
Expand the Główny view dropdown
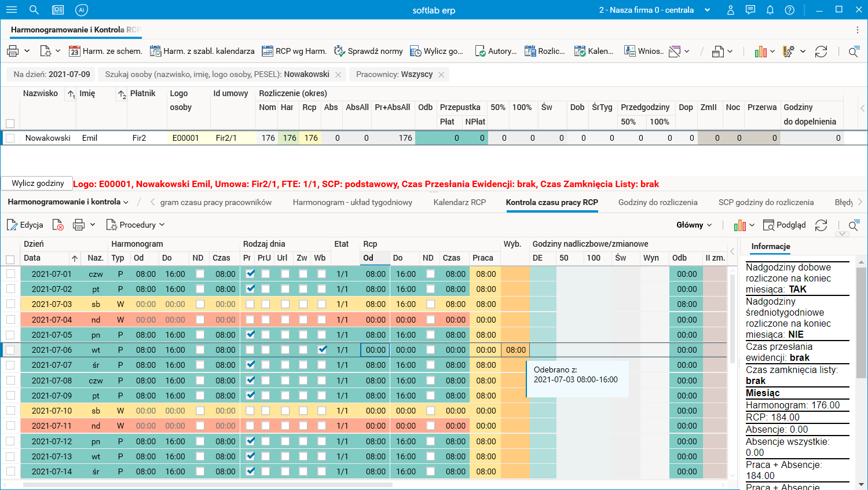point(694,225)
